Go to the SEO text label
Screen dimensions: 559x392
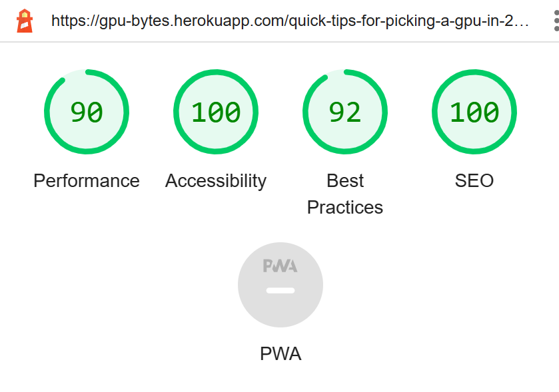[x=474, y=181]
